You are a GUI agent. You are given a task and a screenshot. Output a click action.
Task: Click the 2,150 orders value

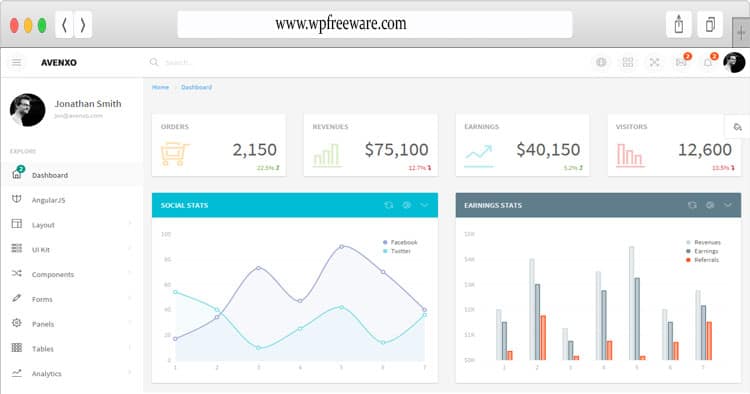click(254, 150)
